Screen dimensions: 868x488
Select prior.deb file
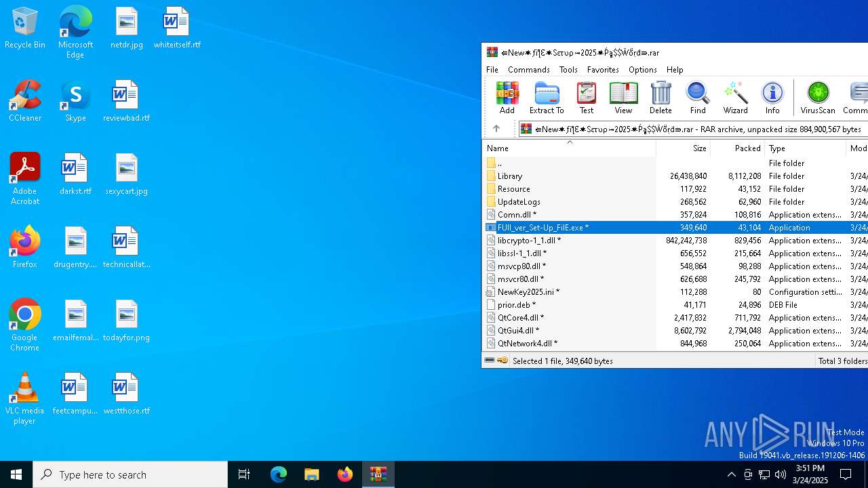[675, 305]
